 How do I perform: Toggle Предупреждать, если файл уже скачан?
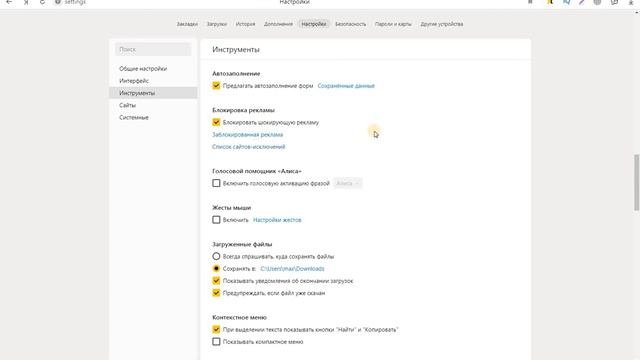216,293
